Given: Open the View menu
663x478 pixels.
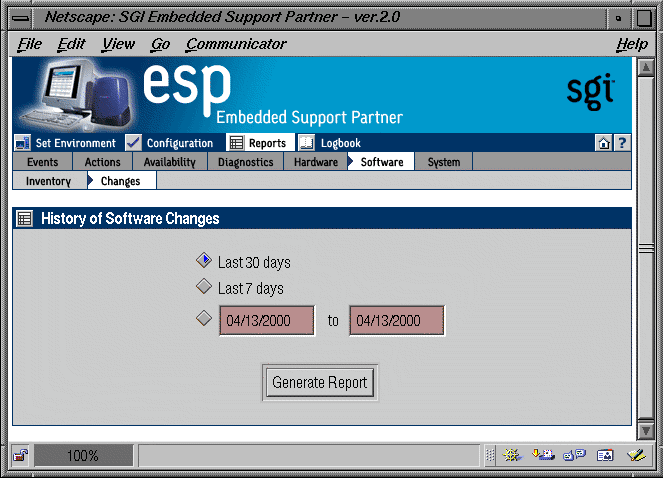Looking at the screenshot, I should click(118, 44).
